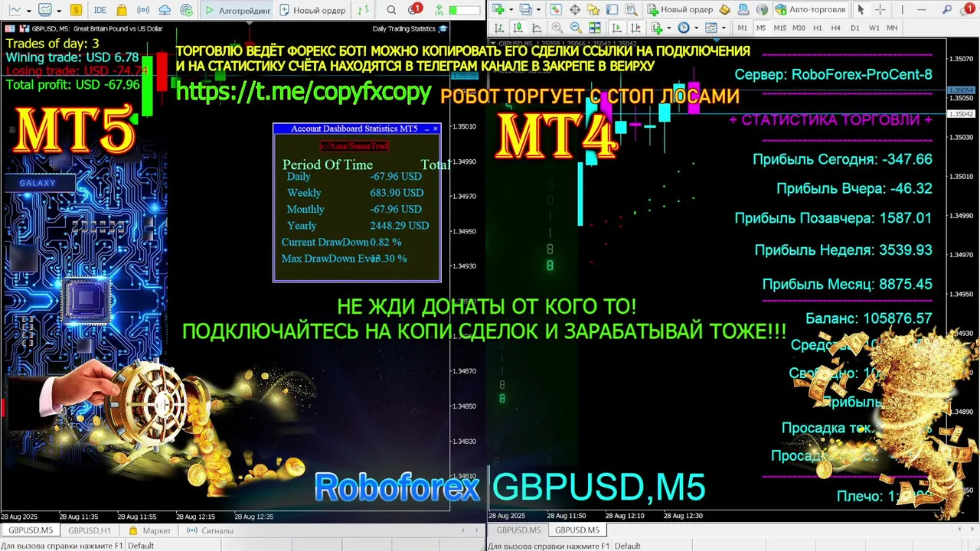This screenshot has width=980, height=551.
Task: Expand the add indicators dropdown in MT4
Action: coord(668,28)
